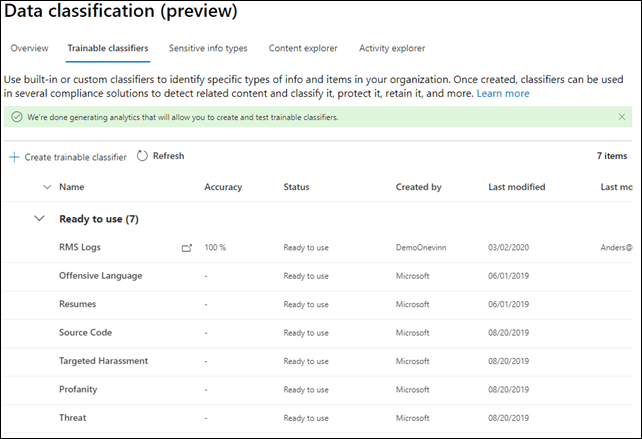Open the Activity explorer tab

coord(391,48)
